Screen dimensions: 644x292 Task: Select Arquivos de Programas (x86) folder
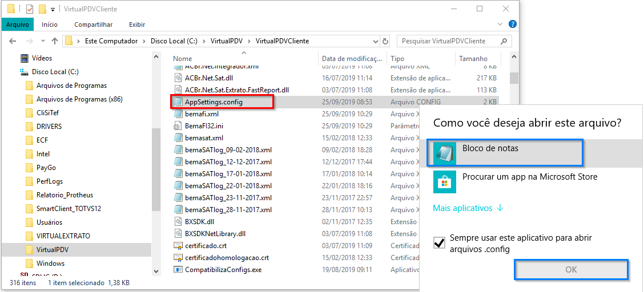(x=80, y=99)
